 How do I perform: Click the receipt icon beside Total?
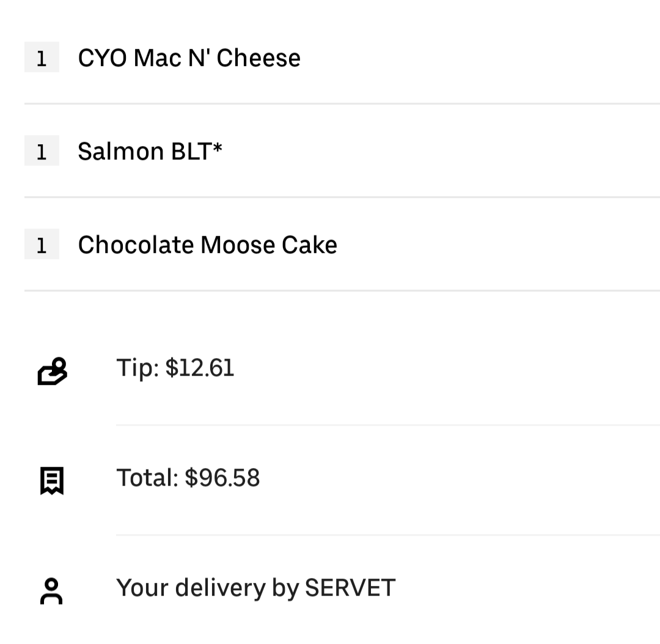click(52, 480)
